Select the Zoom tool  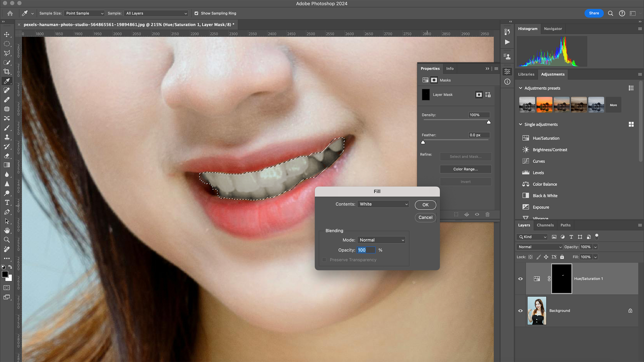pyautogui.click(x=7, y=240)
